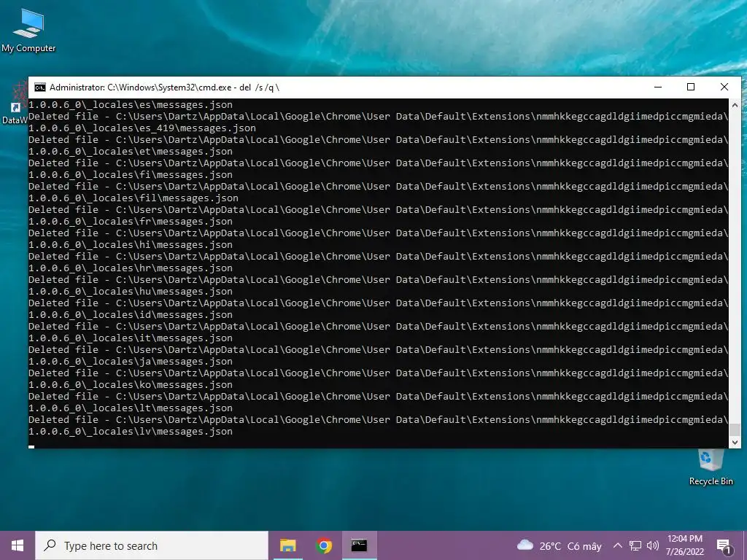Viewport: 747px width, 560px height.
Task: Click the line "_locales\et\messages.json"
Action: pos(131,152)
